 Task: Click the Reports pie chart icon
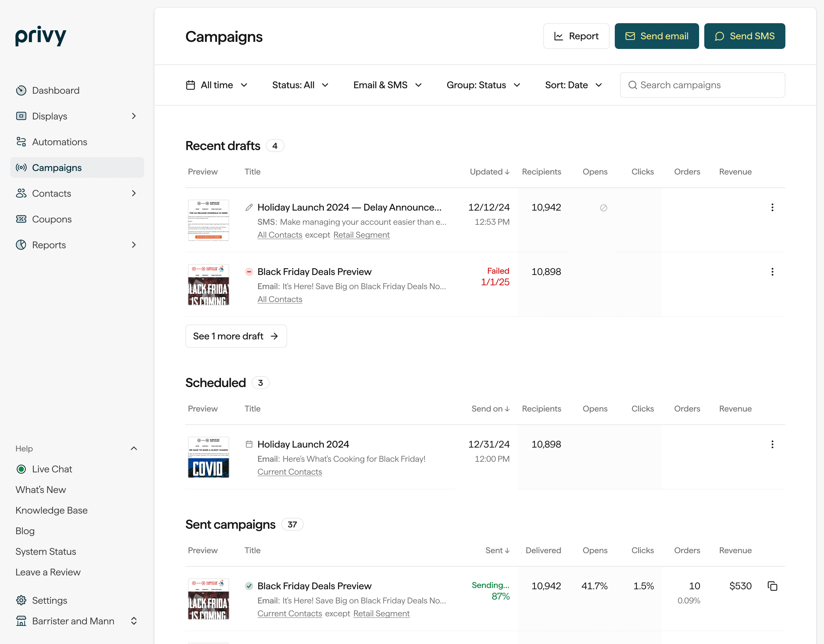coord(21,245)
